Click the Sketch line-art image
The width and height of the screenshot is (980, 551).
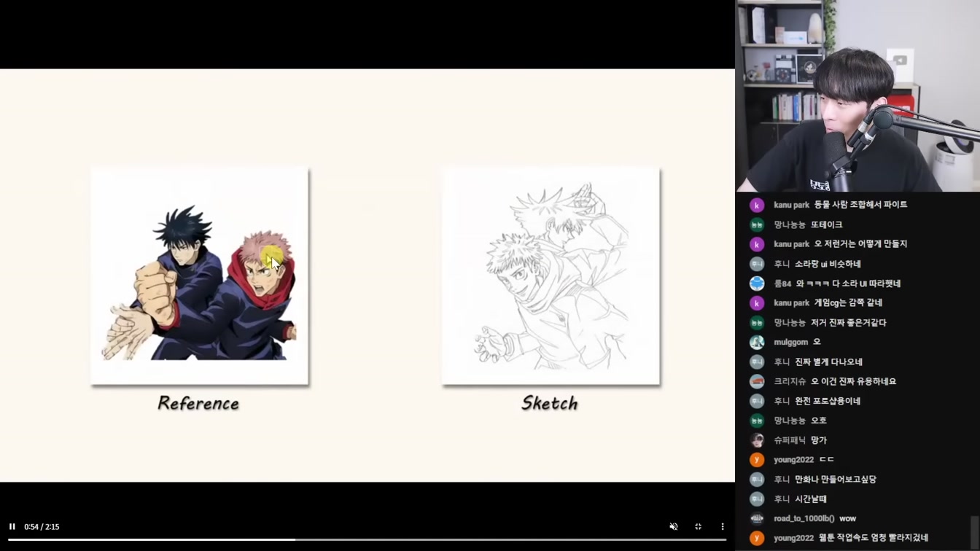[551, 275]
